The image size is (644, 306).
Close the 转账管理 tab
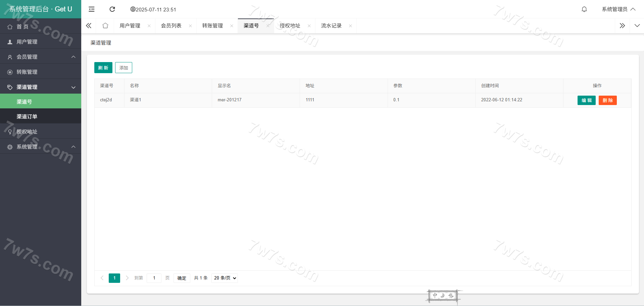(x=232, y=26)
